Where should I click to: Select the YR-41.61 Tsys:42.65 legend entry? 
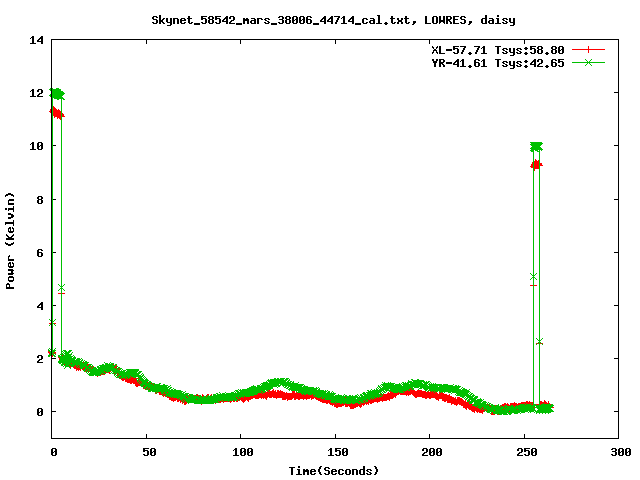pos(498,63)
